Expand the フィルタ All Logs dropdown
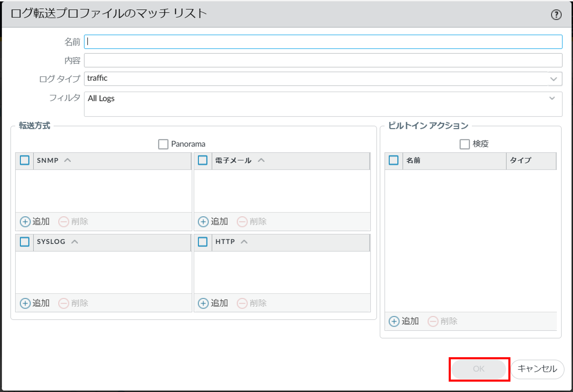 pos(552,98)
